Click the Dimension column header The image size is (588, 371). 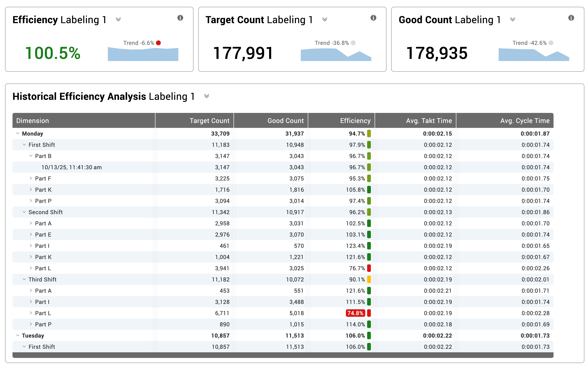click(x=32, y=121)
